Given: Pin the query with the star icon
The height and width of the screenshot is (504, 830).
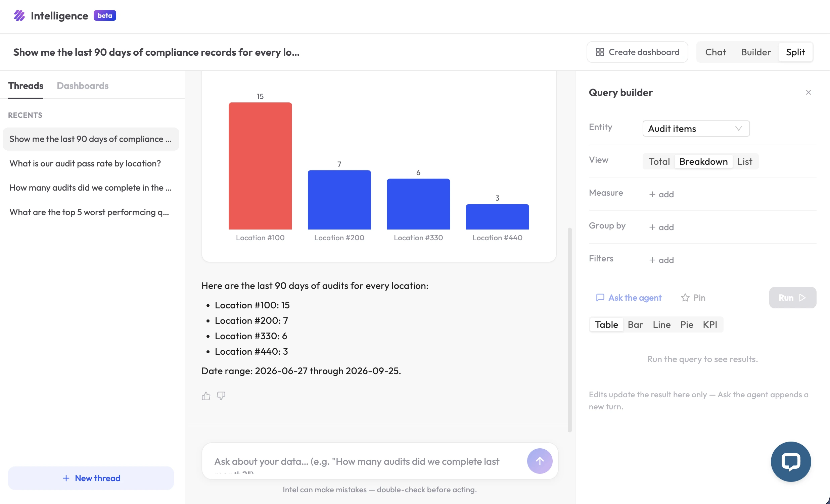Looking at the screenshot, I should coord(693,298).
